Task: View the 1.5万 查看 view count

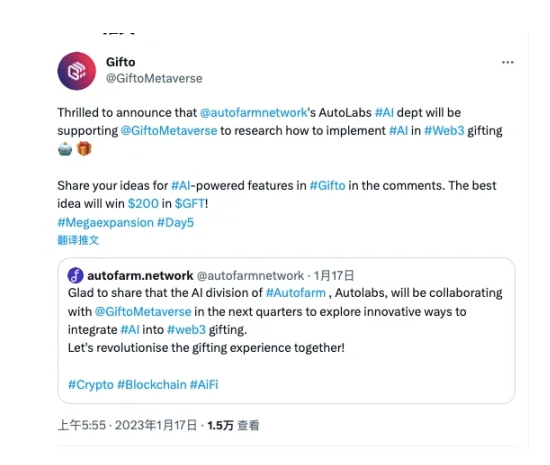Action: click(233, 425)
